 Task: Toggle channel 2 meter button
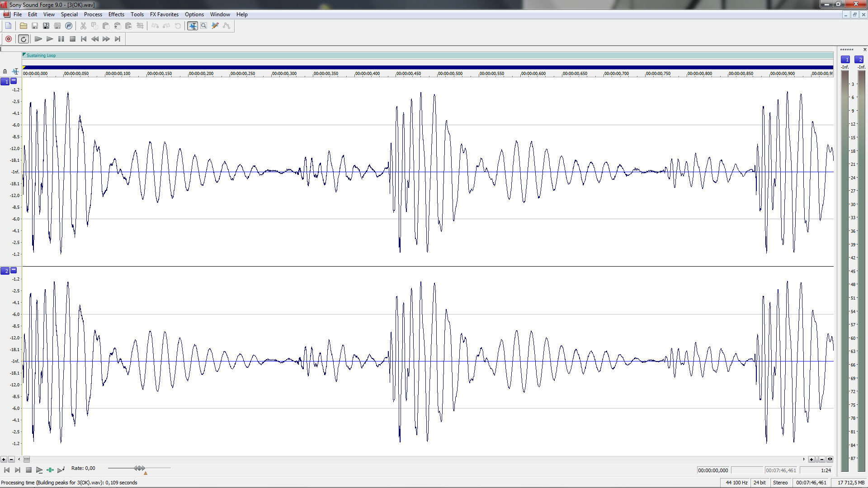[859, 60]
